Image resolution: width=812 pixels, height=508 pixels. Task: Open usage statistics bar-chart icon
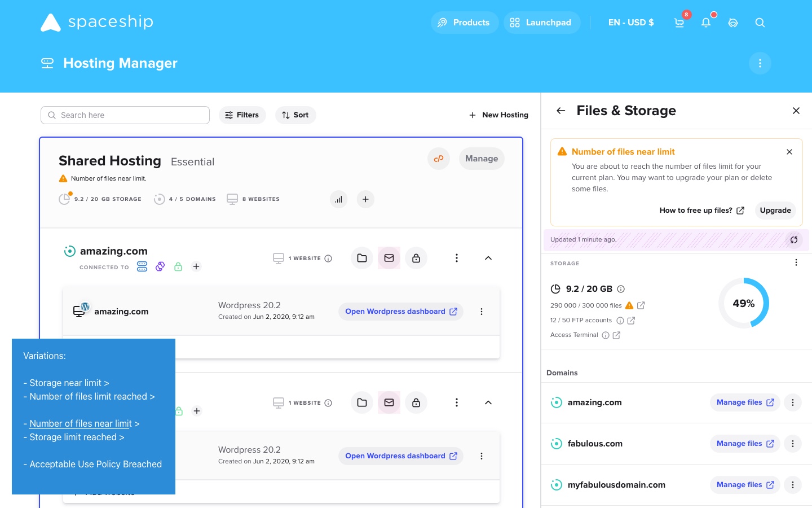[x=338, y=199]
